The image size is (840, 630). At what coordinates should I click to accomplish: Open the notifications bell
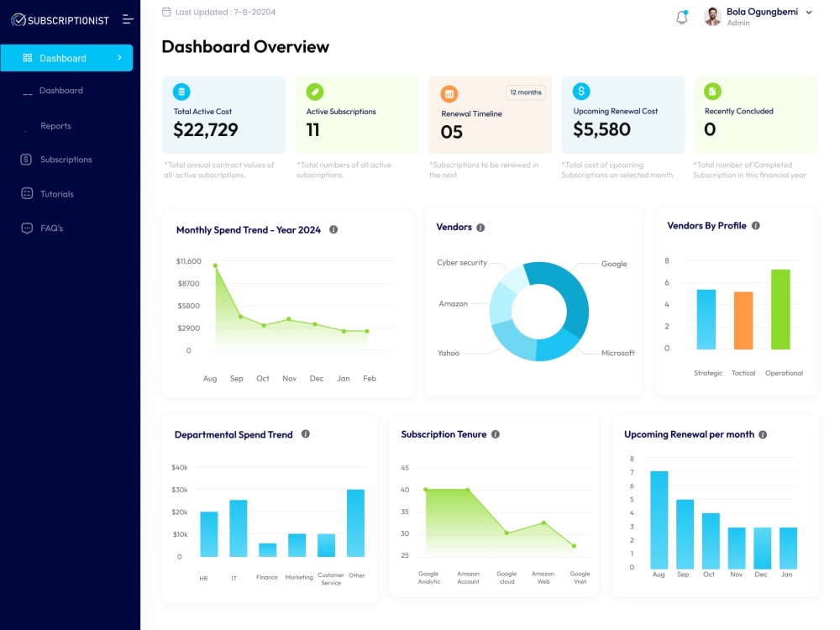click(x=681, y=17)
